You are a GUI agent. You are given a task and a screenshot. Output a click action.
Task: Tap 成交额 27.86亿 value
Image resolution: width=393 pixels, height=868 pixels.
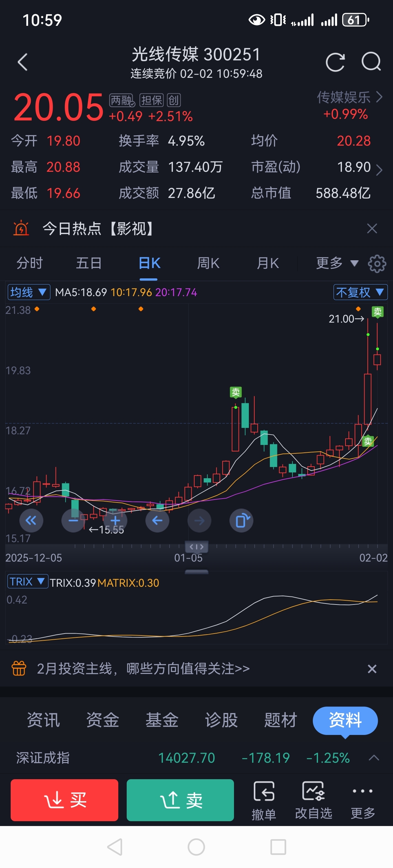pos(191,193)
